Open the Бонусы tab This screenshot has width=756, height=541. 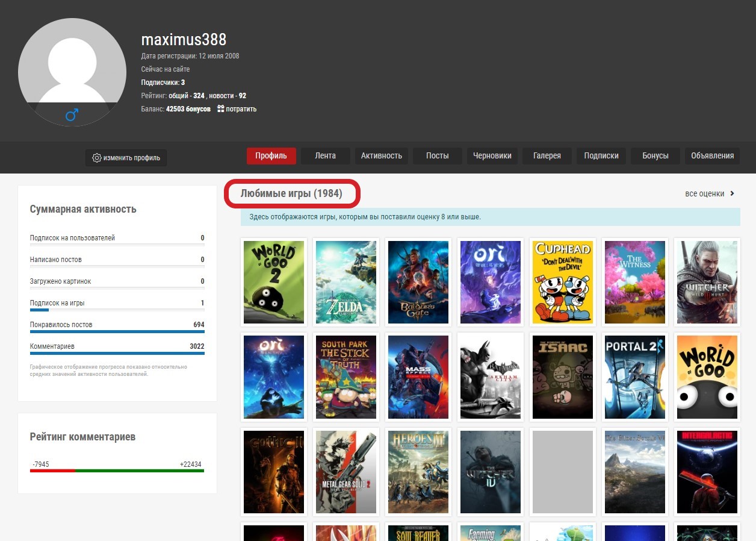655,155
